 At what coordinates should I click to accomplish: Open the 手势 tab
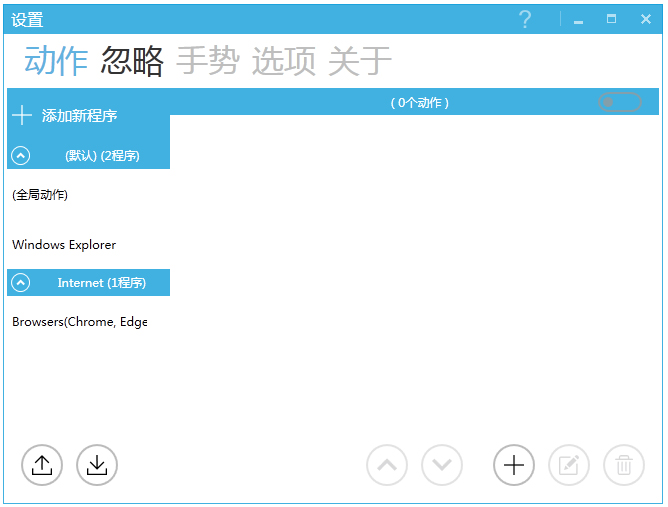pos(208,62)
